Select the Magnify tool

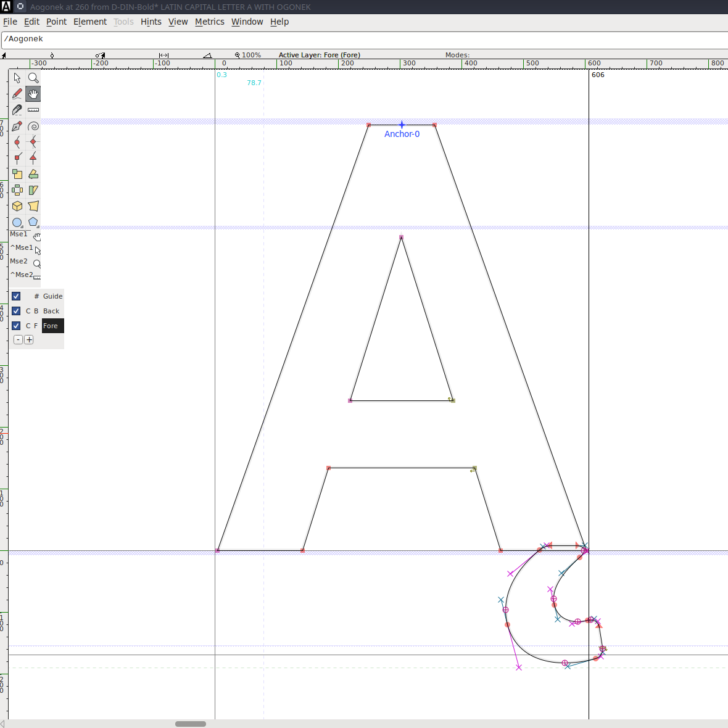(33, 78)
